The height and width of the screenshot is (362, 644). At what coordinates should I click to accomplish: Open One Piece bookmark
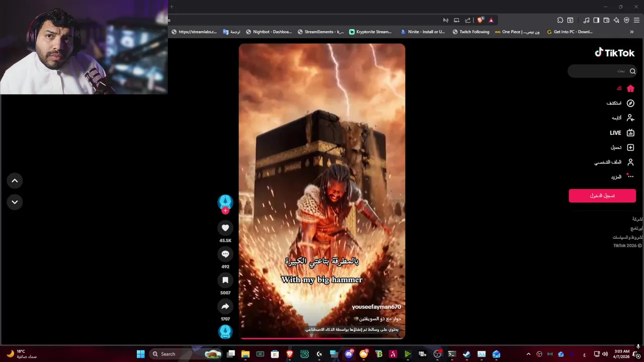[517, 32]
